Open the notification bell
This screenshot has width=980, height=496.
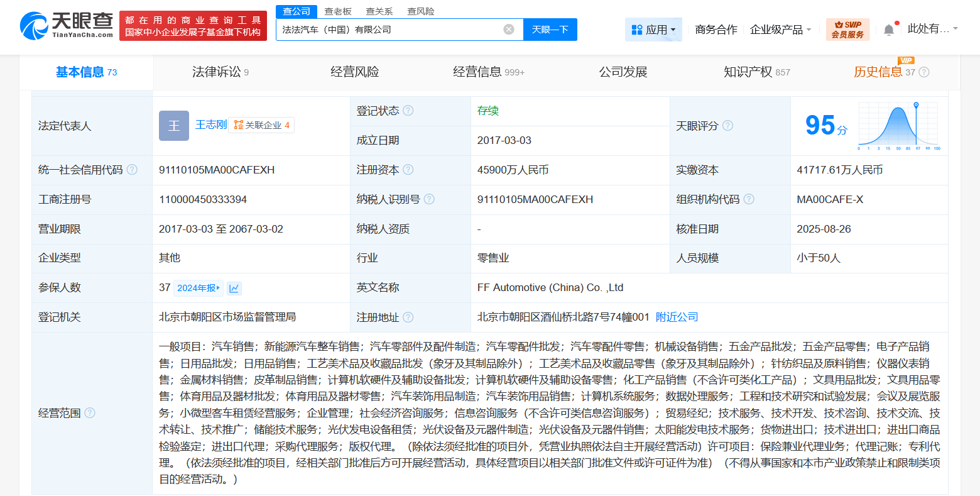click(888, 28)
